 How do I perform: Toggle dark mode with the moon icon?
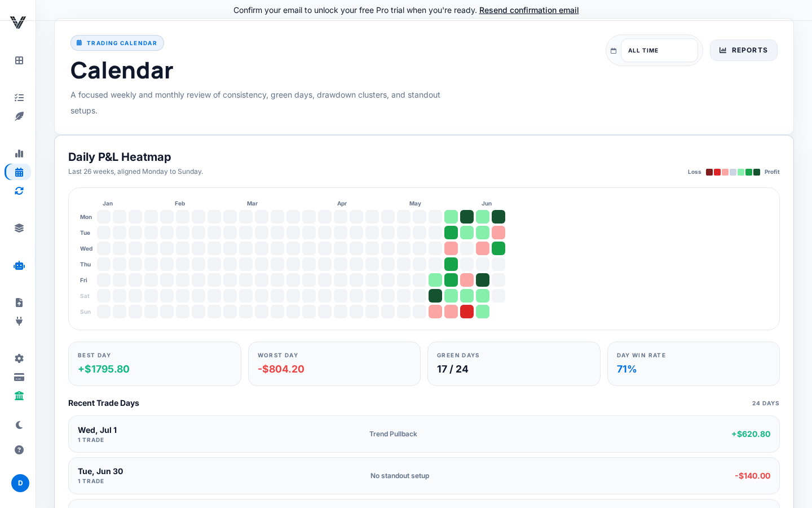pos(19,425)
